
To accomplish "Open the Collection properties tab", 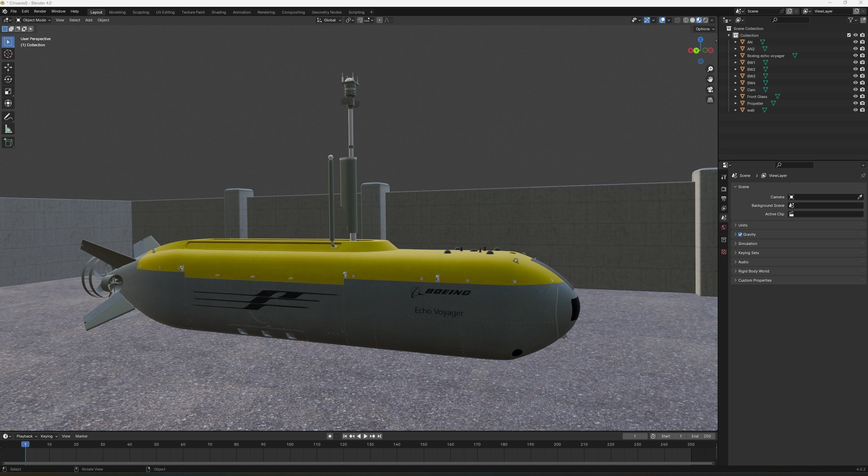I will click(x=724, y=240).
